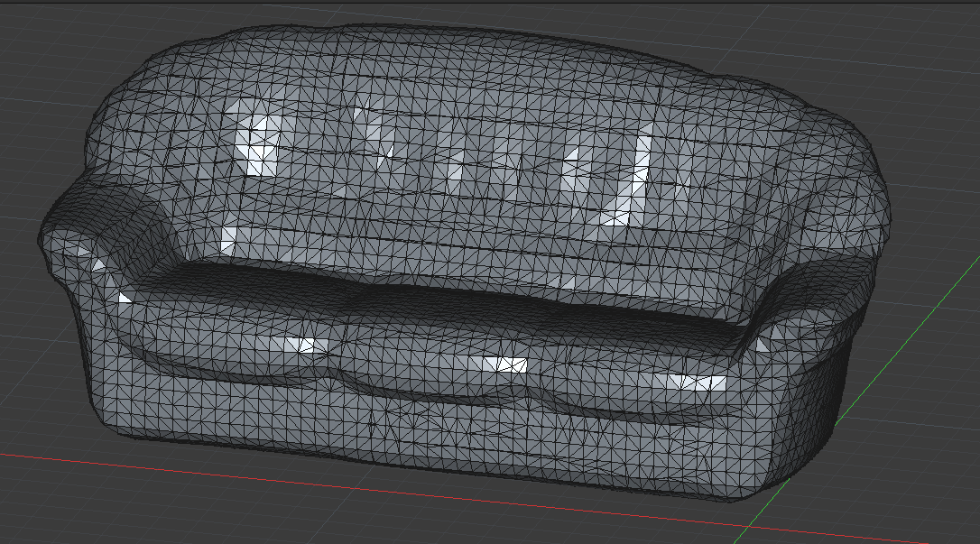Pick the white highlighted face on middle cushion
The height and width of the screenshot is (544, 980).
[x=501, y=364]
